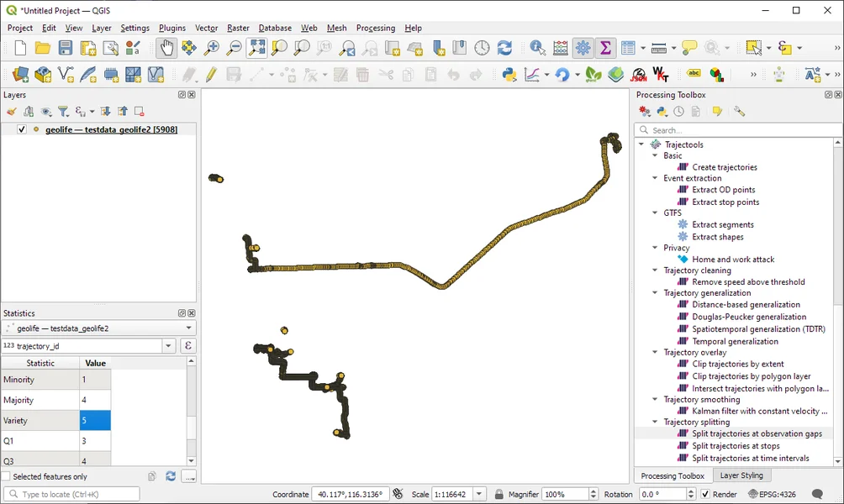Select the Pan Map hand tool
The width and height of the screenshot is (844, 504).
click(x=166, y=48)
